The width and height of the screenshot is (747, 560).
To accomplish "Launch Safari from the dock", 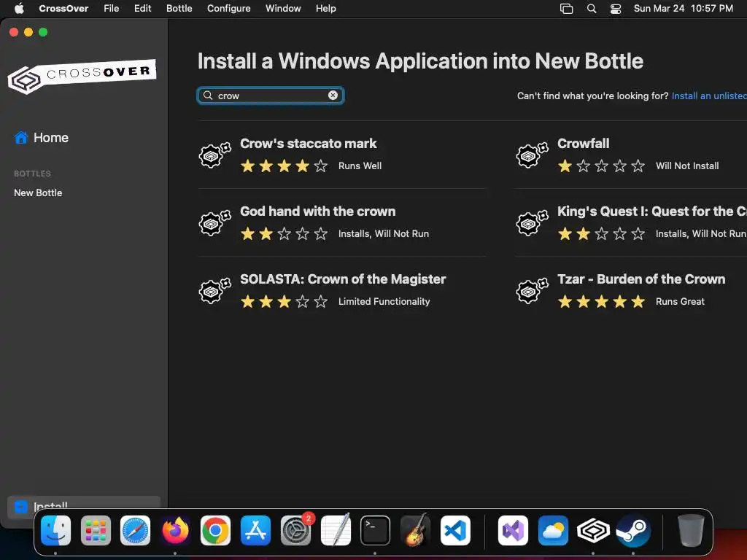I will pos(135,530).
